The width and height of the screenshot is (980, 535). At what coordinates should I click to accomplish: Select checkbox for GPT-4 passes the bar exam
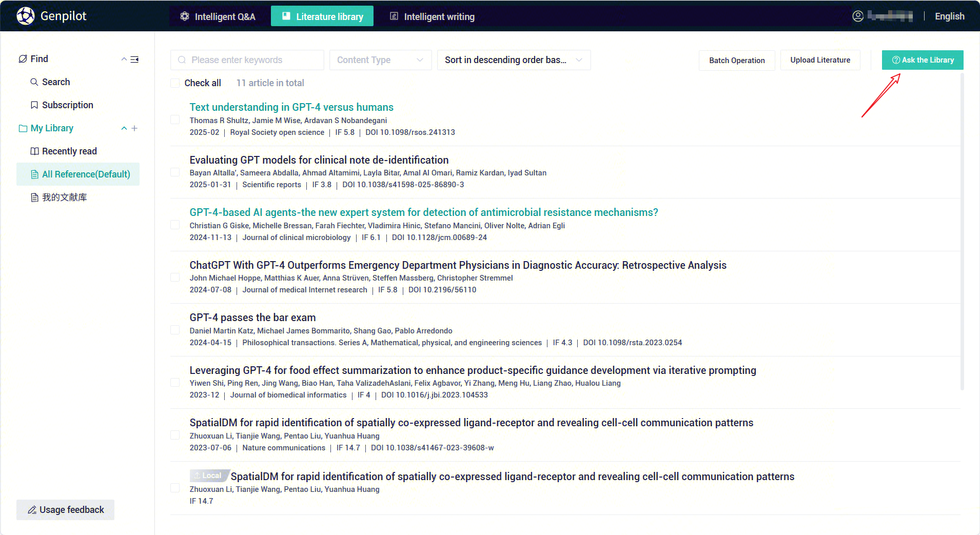(x=175, y=330)
